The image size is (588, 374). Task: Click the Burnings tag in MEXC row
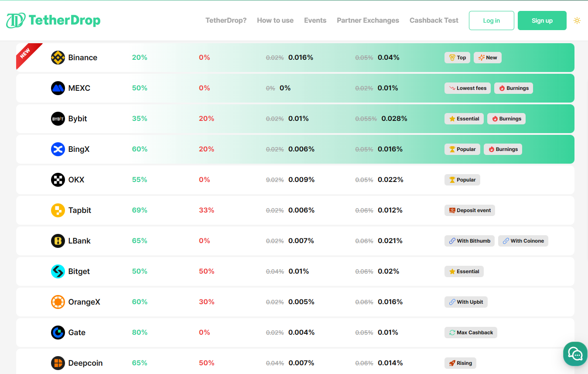[513, 88]
